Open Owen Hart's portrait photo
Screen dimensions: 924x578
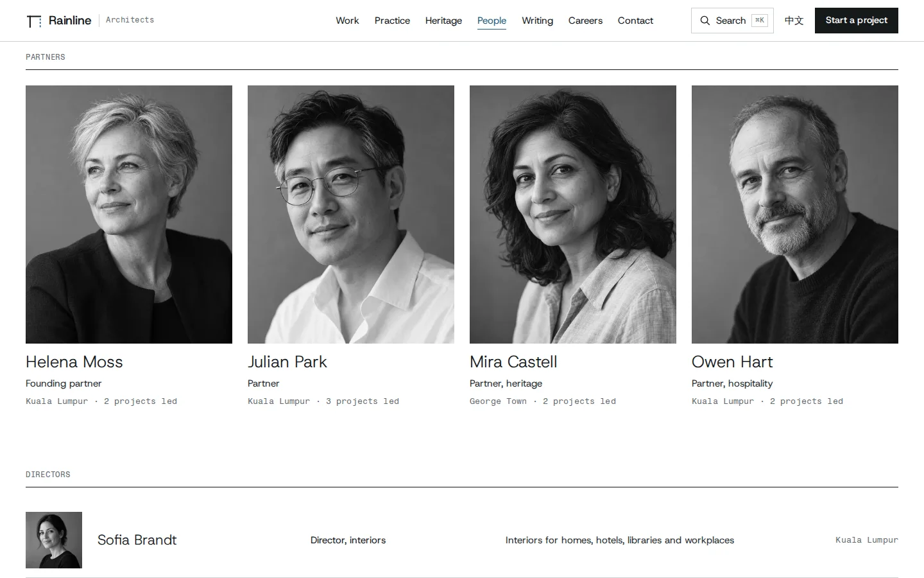(795, 215)
